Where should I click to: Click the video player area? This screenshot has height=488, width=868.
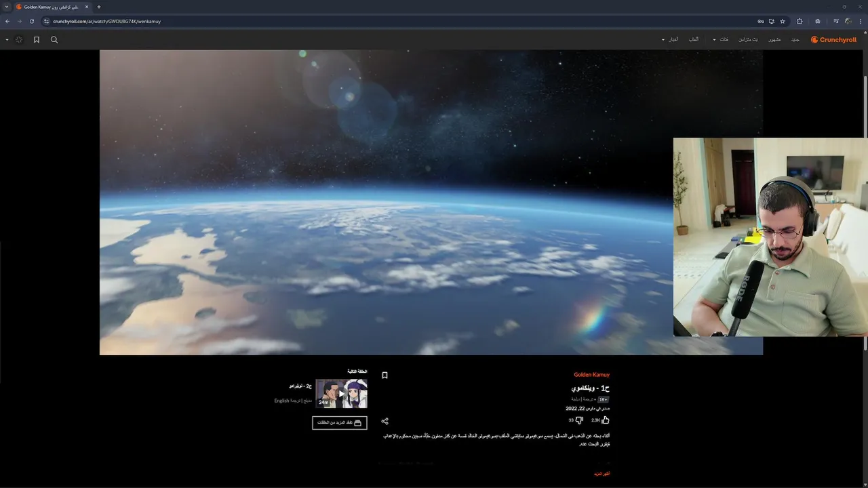click(431, 202)
